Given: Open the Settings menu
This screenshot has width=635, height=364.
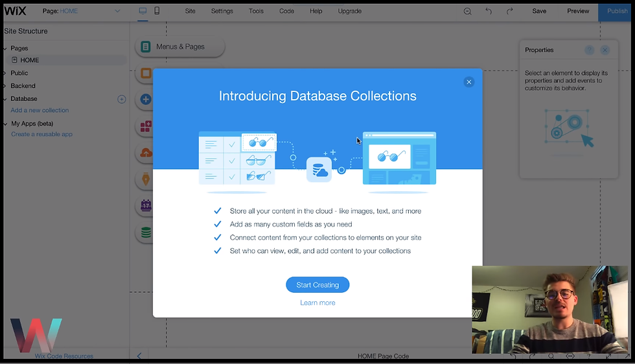Looking at the screenshot, I should point(222,11).
